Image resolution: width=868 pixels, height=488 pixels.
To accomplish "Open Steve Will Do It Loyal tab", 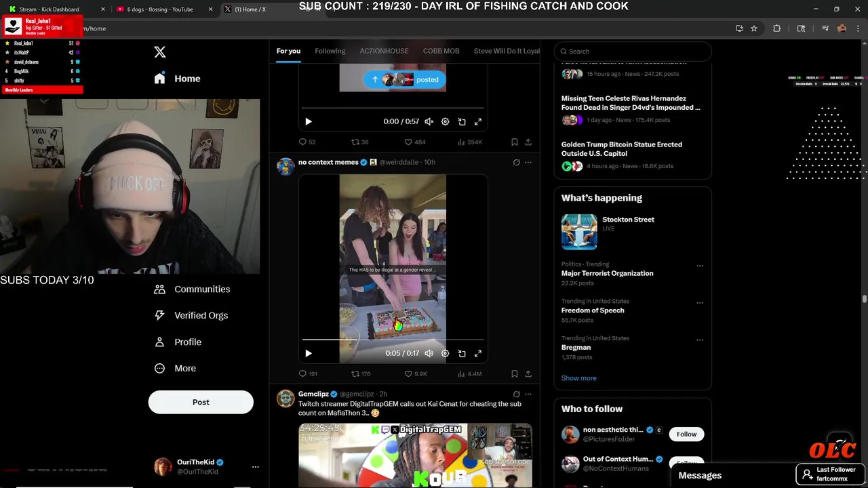I will [507, 51].
